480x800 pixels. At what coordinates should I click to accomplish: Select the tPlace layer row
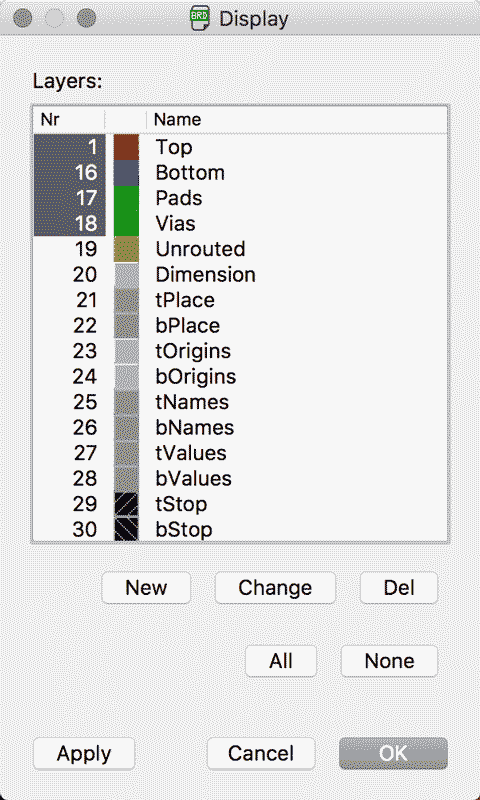tap(240, 300)
